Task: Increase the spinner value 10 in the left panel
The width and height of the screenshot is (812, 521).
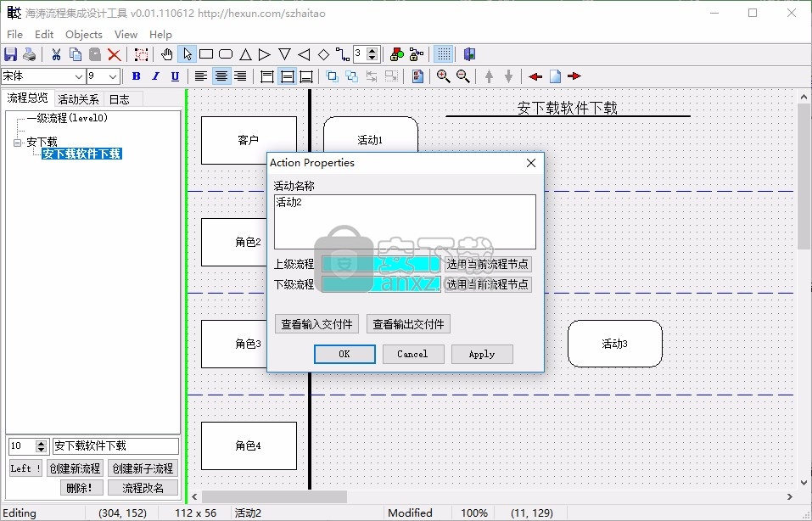Action: pos(42,443)
